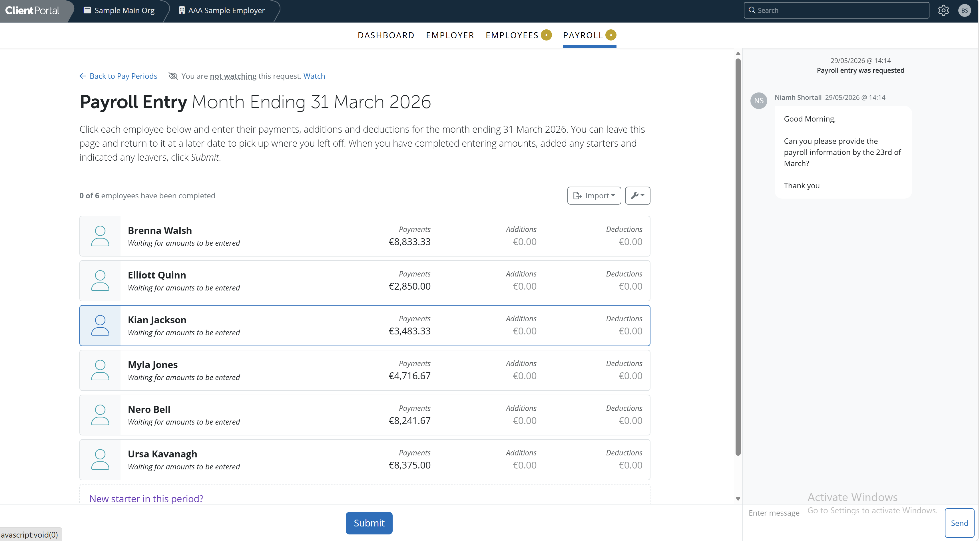980x541 pixels.
Task: Click Kian Jackson's Additions €0.00 value
Action: [x=524, y=331]
